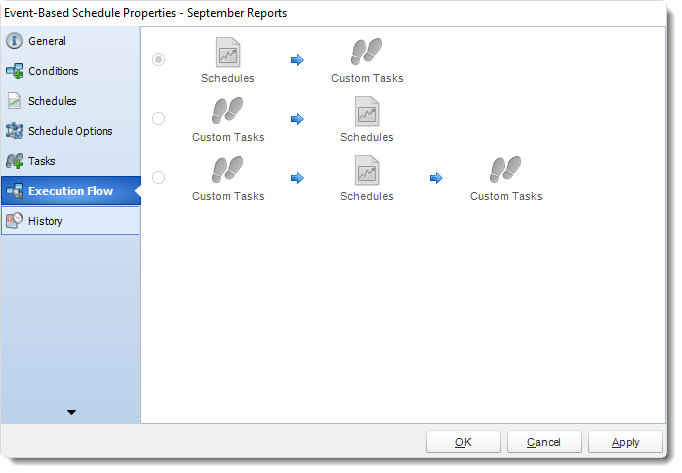Select Custom Tasks then Schedules radio option

click(158, 118)
